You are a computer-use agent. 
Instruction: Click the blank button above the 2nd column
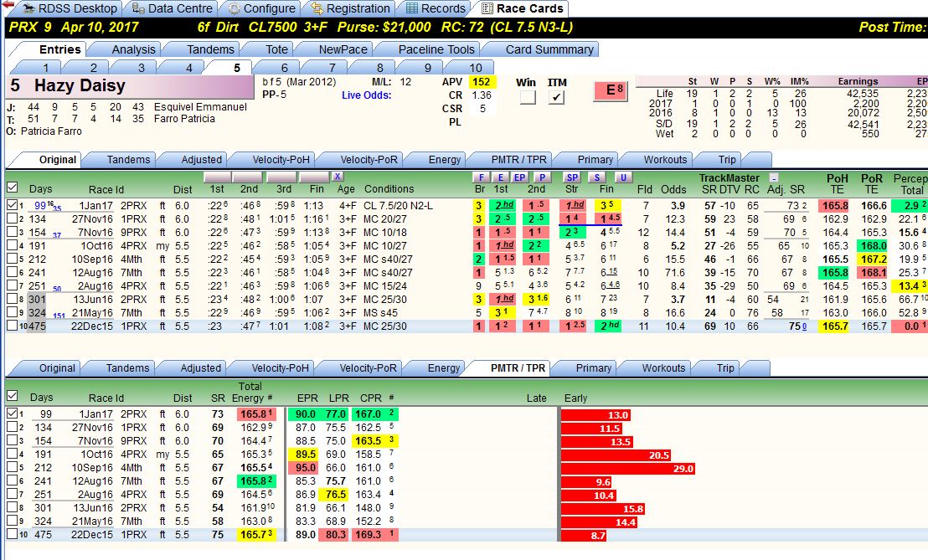tap(247, 177)
